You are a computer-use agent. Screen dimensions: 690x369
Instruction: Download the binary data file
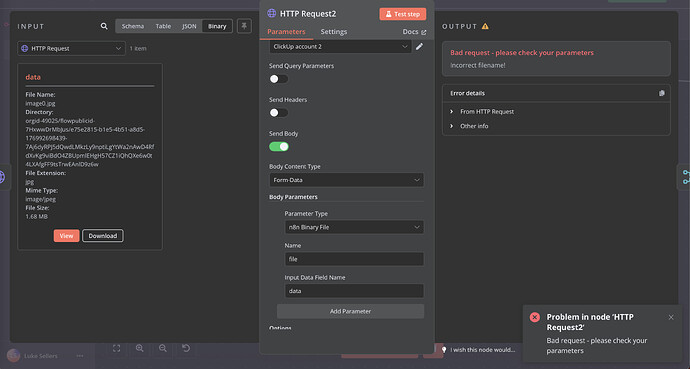pos(103,236)
